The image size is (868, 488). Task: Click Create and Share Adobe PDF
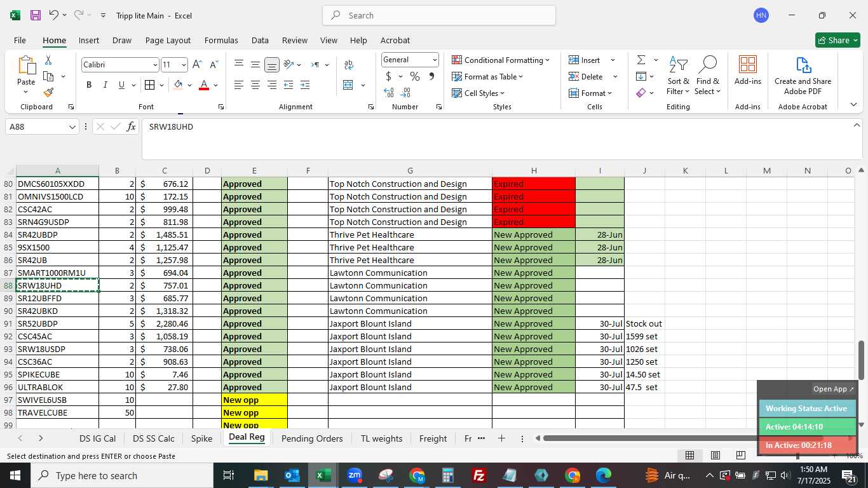coord(803,76)
